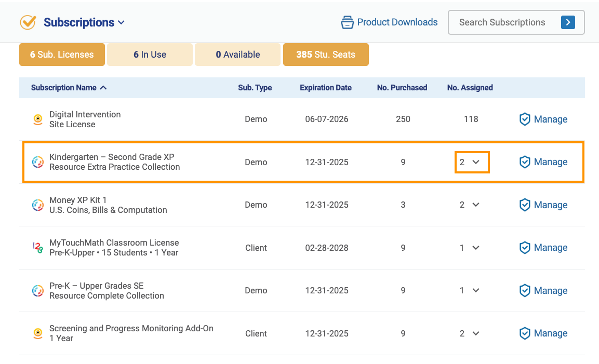This screenshot has height=364, width=599.
Task: Expand assigned list for MyTouchMath Classroom License
Action: [475, 248]
